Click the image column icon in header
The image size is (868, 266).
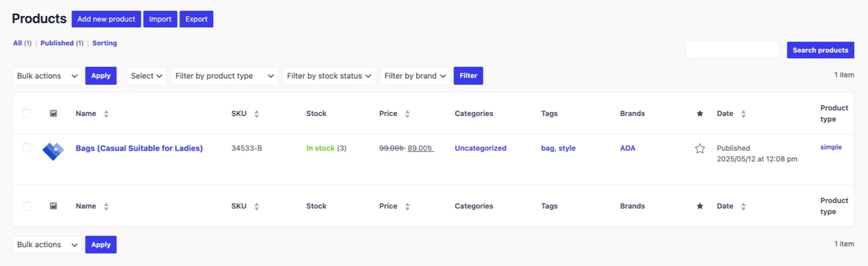(53, 113)
